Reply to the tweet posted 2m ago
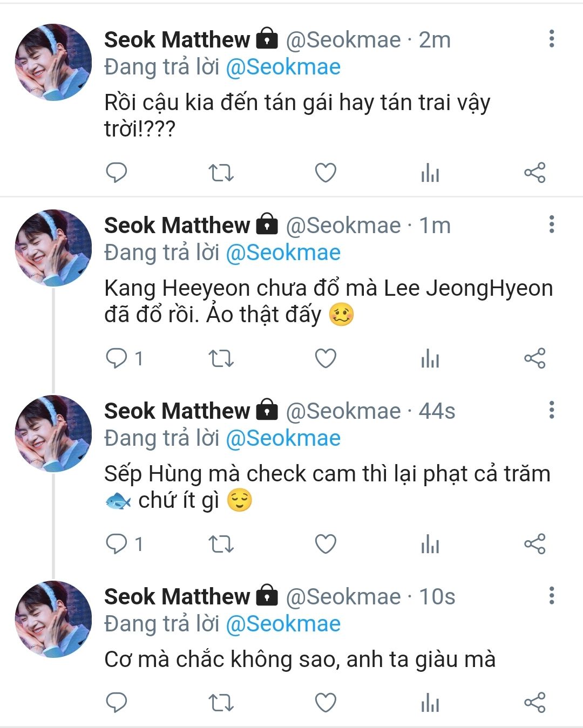This screenshot has height=728, width=583. point(116,173)
